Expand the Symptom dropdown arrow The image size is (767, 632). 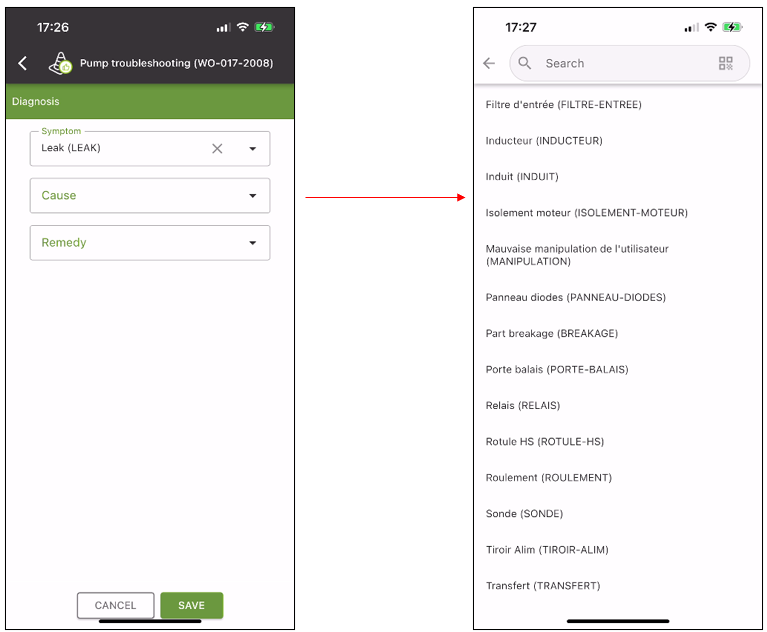252,149
